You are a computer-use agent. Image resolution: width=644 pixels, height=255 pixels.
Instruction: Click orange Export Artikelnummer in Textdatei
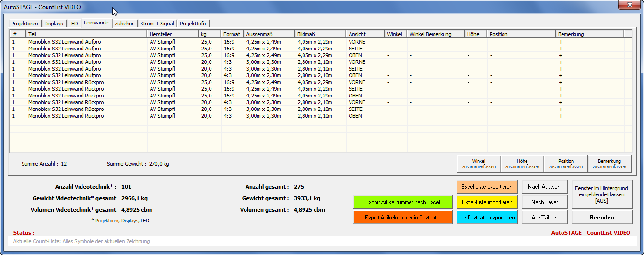[x=402, y=218]
